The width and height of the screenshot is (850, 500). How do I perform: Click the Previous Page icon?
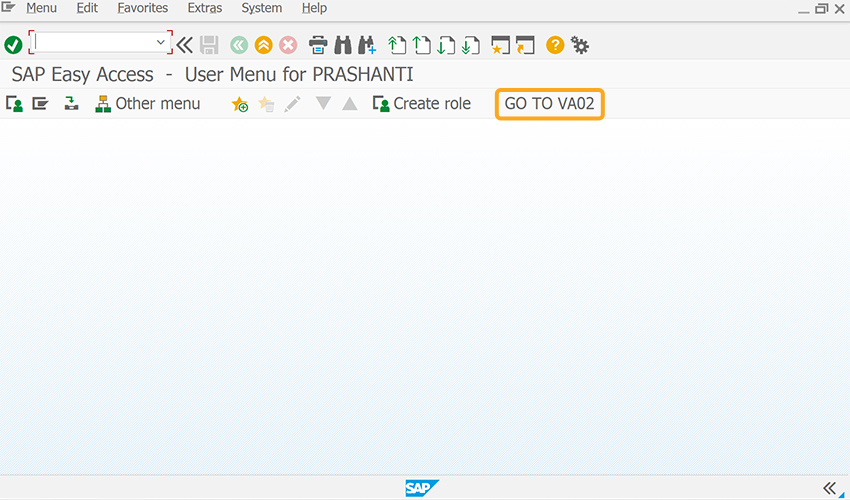[421, 45]
